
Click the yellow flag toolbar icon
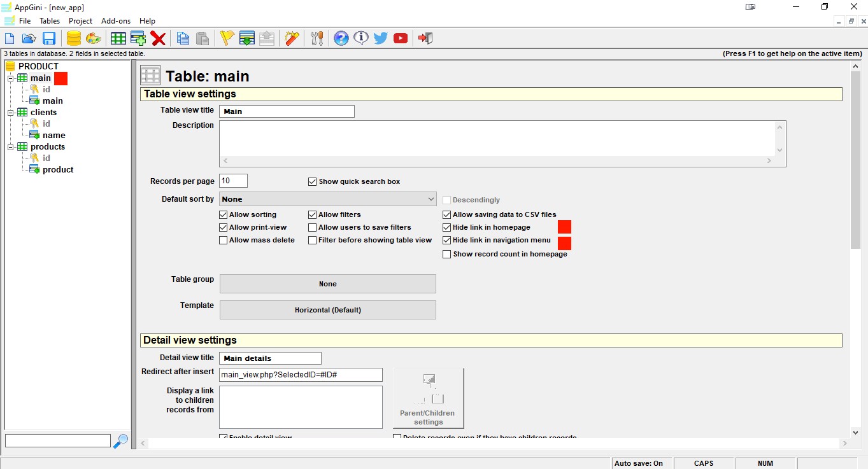click(x=227, y=39)
